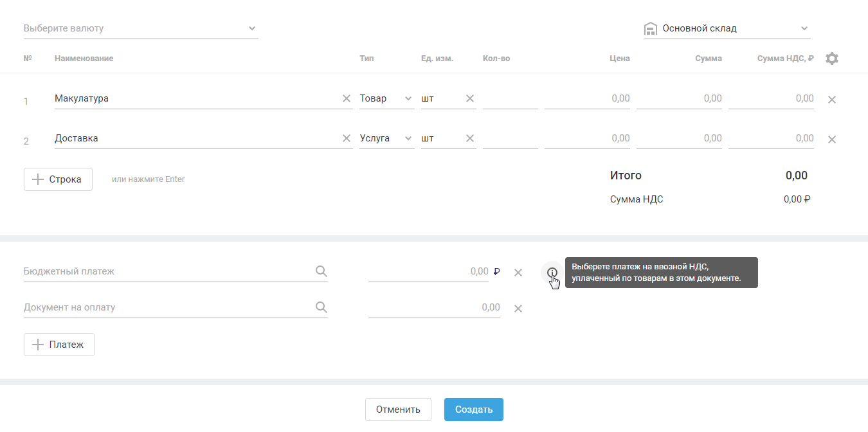Click search icon in Документ на оплату

coord(321,307)
